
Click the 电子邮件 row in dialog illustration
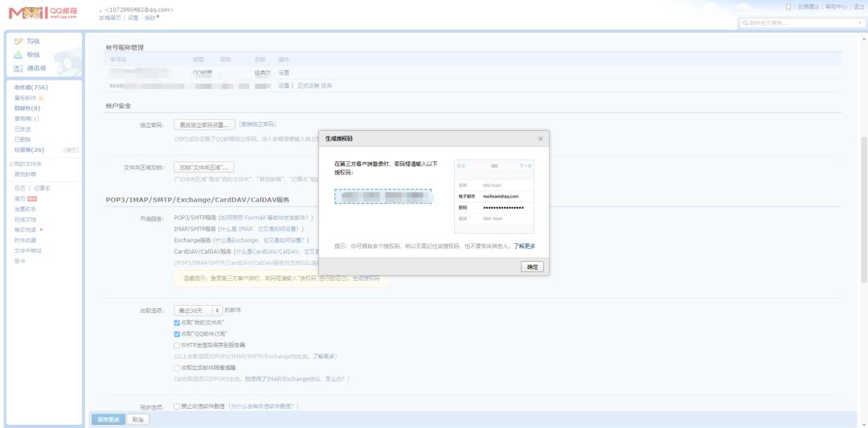(x=493, y=196)
